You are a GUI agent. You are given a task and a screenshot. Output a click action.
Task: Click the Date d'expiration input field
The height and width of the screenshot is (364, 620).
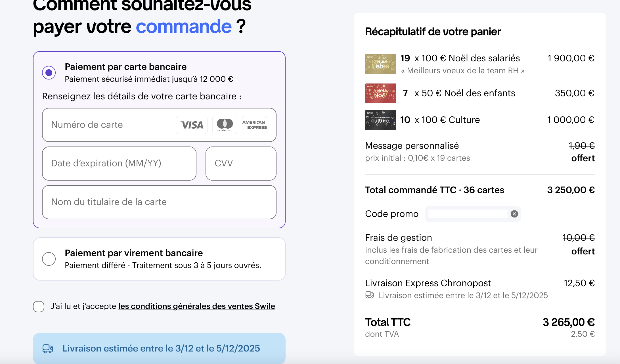click(119, 164)
